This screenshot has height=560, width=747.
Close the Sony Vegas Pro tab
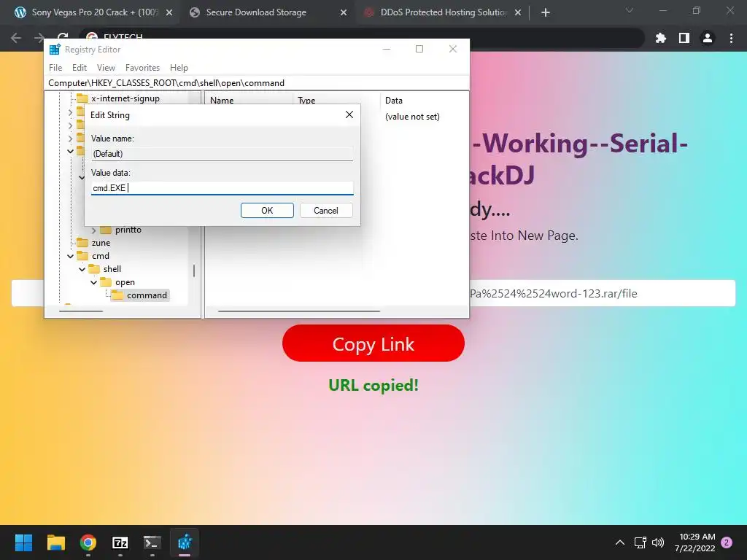point(169,13)
